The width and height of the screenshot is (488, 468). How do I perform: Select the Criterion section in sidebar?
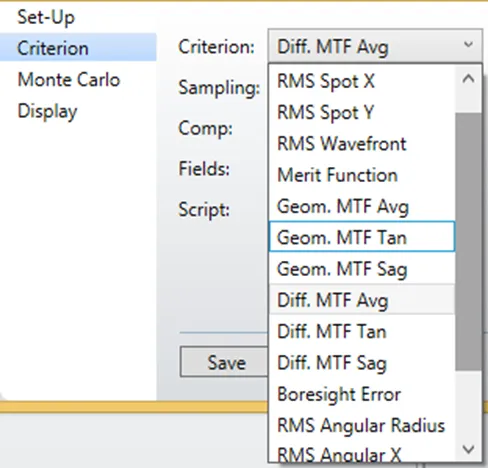[x=78, y=48]
